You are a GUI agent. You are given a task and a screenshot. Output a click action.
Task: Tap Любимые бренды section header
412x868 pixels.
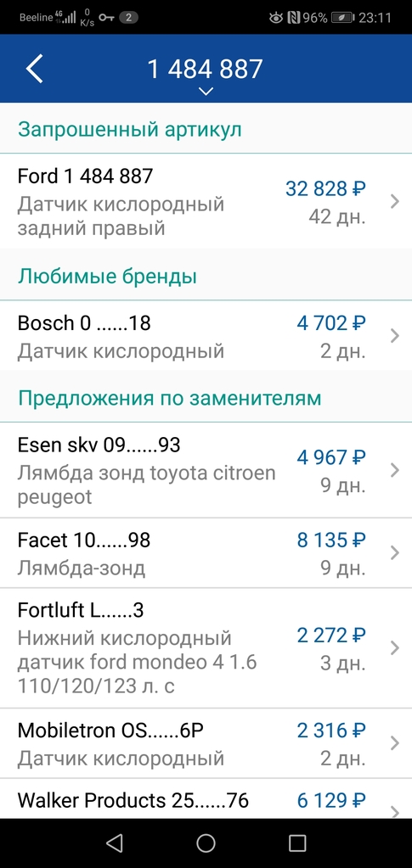point(108,276)
